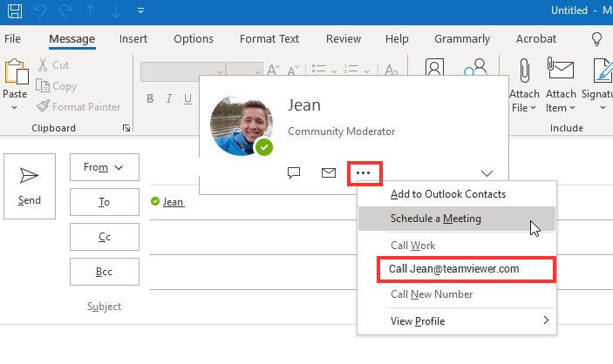Open the File tab
This screenshot has width=613, height=364.
tap(12, 38)
